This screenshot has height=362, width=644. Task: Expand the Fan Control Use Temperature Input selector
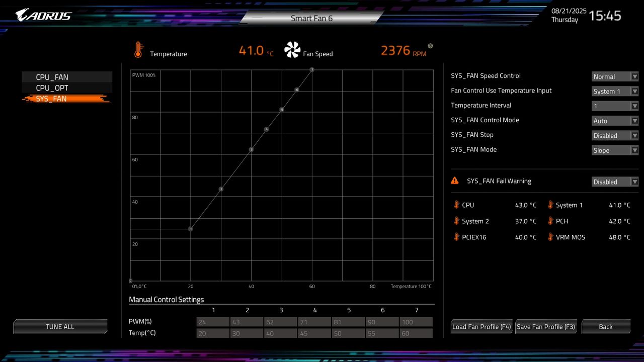(x=615, y=91)
